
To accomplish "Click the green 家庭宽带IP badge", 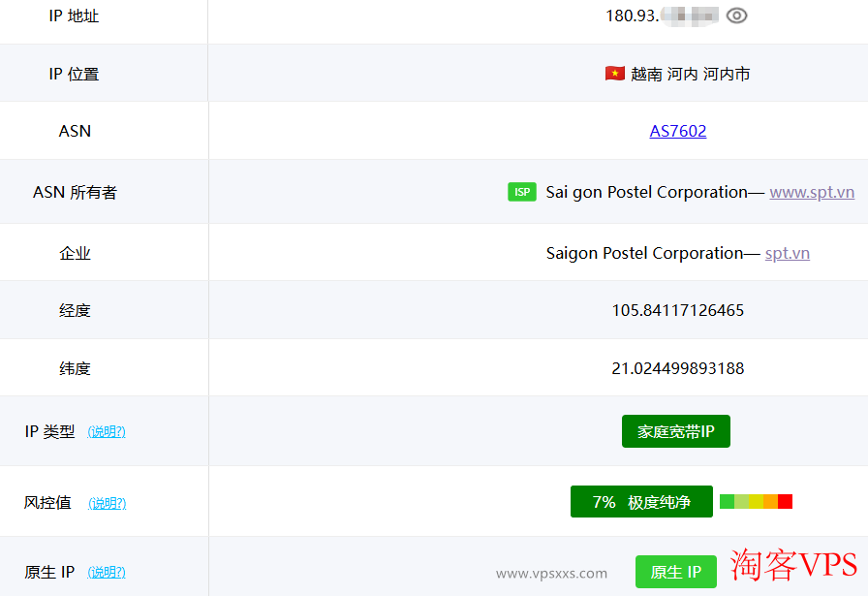I will click(675, 430).
